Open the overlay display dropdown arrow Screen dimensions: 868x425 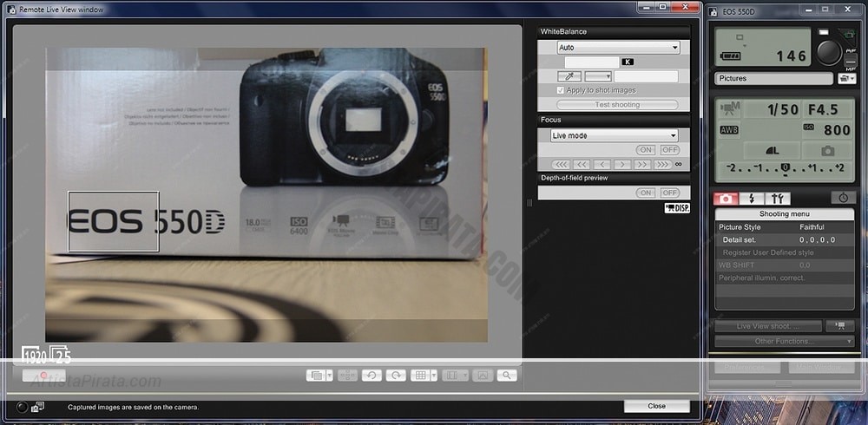pyautogui.click(x=330, y=376)
